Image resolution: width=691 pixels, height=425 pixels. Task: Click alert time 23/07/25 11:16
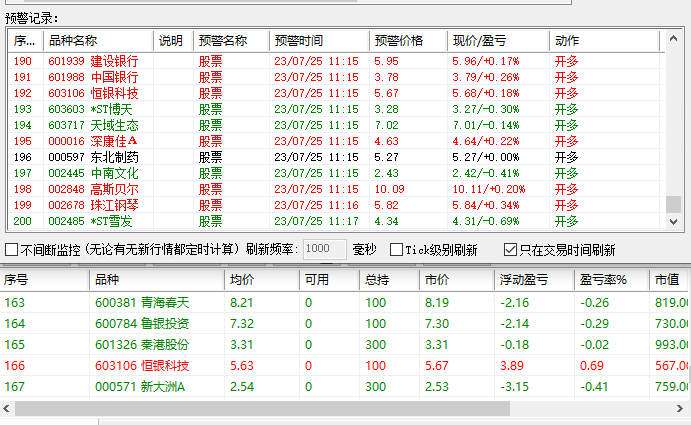pyautogui.click(x=316, y=205)
